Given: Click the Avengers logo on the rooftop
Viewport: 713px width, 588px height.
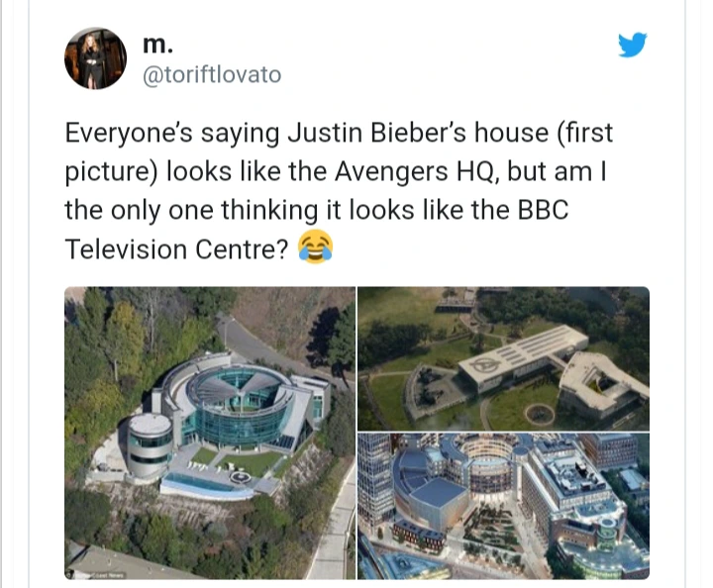Looking at the screenshot, I should (x=485, y=364).
